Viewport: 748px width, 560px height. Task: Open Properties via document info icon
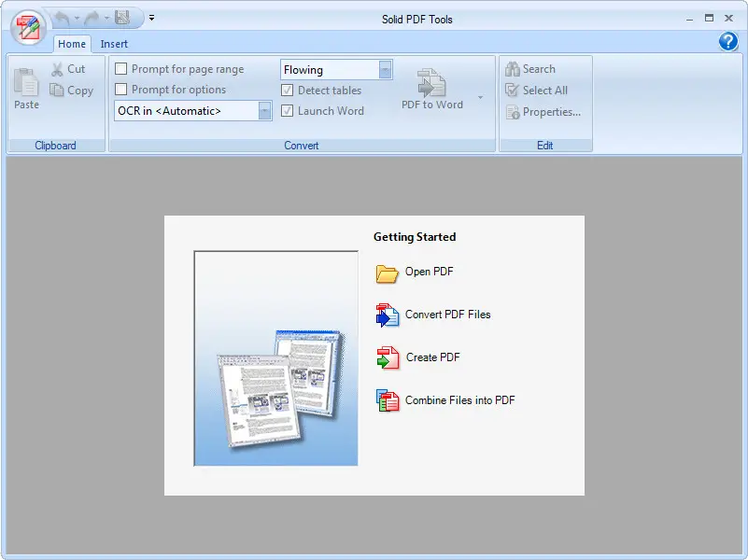pos(513,112)
